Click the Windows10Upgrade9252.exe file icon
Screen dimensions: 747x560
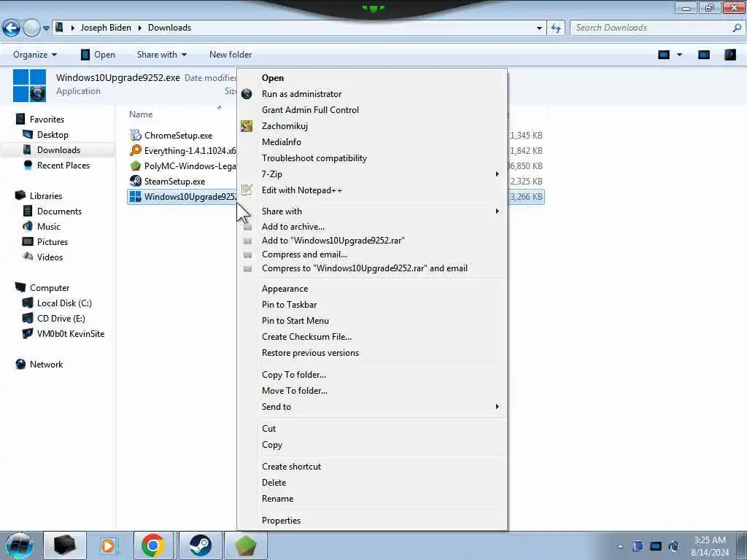tap(136, 197)
